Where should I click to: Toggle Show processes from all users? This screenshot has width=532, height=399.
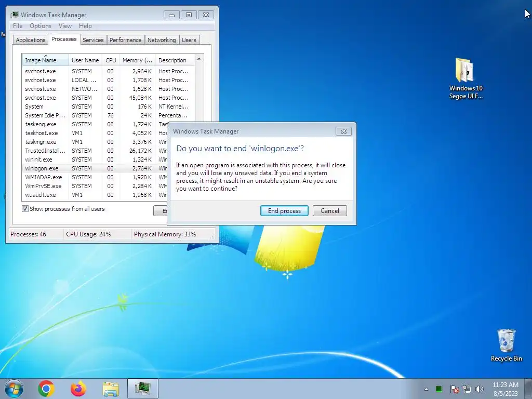25,209
